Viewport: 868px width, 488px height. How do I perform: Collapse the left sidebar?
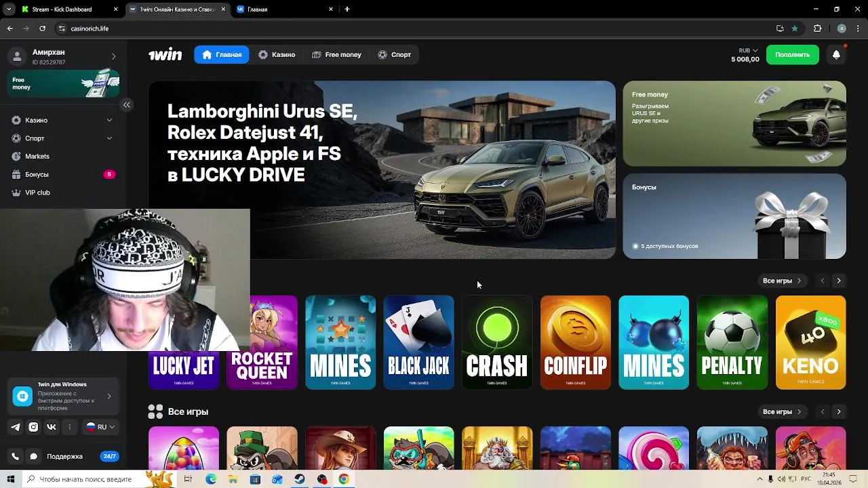click(127, 104)
